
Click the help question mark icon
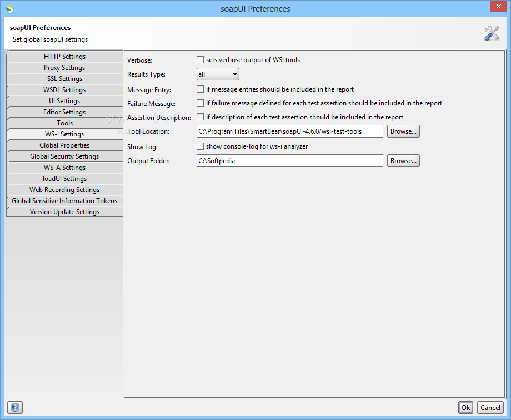point(15,407)
